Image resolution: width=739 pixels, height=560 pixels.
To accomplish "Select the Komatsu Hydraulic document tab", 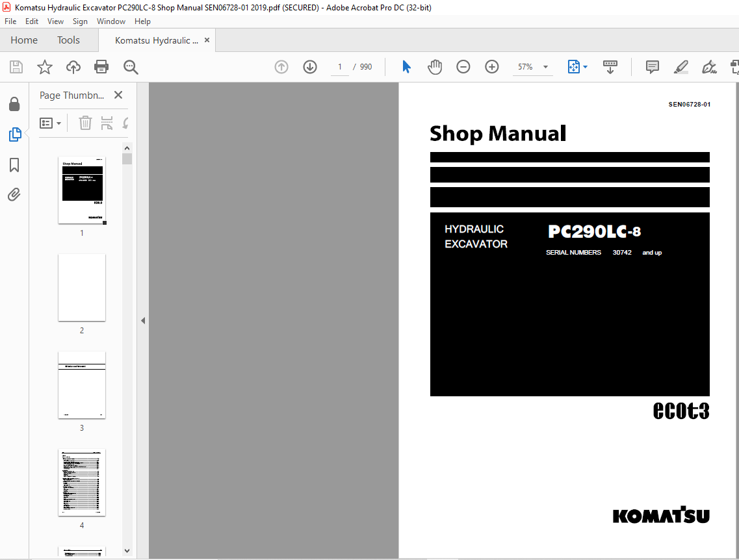I will [x=157, y=40].
